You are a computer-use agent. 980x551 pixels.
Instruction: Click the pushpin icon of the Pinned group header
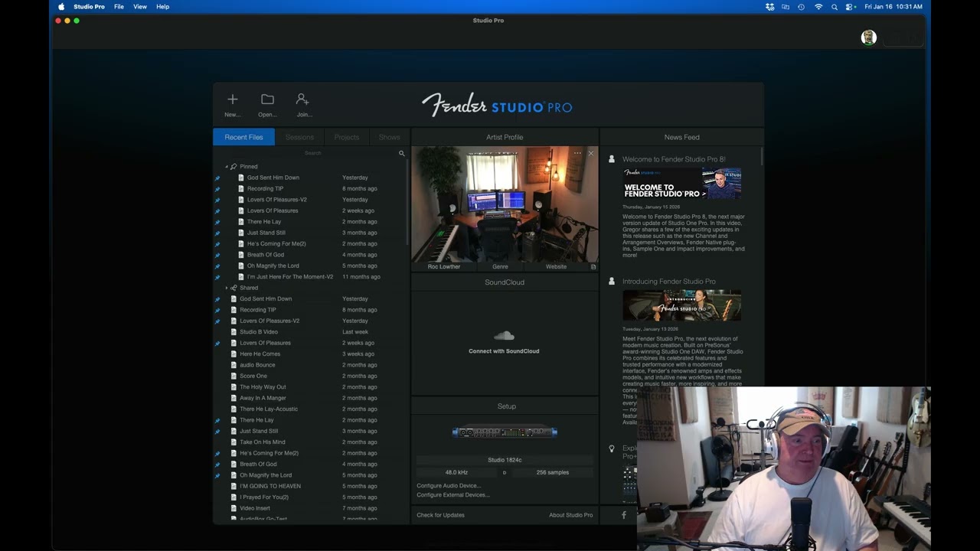click(x=234, y=166)
